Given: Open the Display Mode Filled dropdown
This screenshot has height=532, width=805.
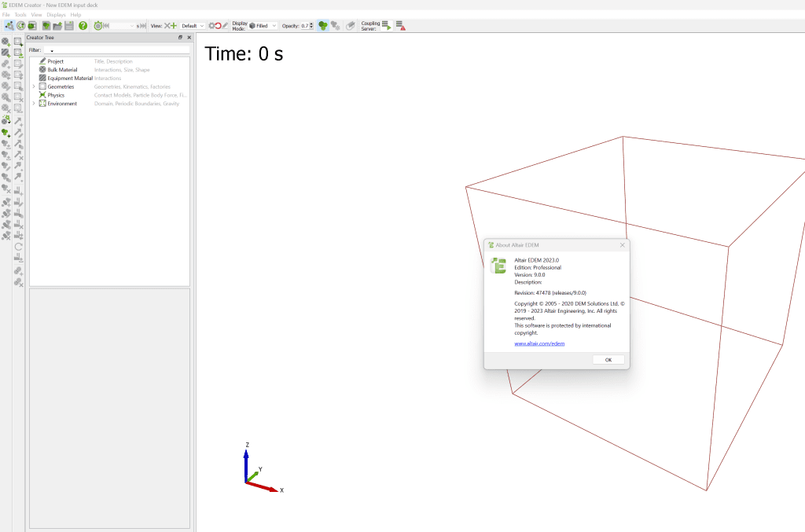Looking at the screenshot, I should (x=263, y=26).
